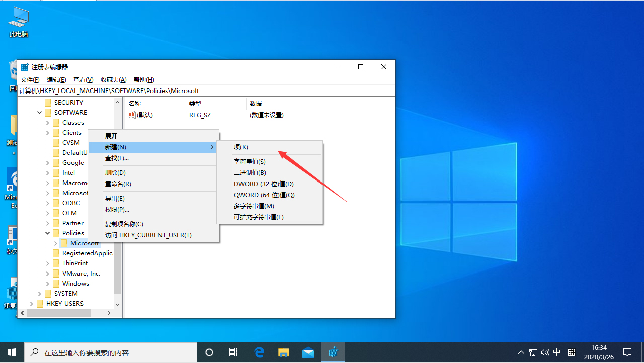Viewport: 644px width, 363px height.
Task: Collapse the SOFTWARE key in the tree
Action: click(39, 112)
